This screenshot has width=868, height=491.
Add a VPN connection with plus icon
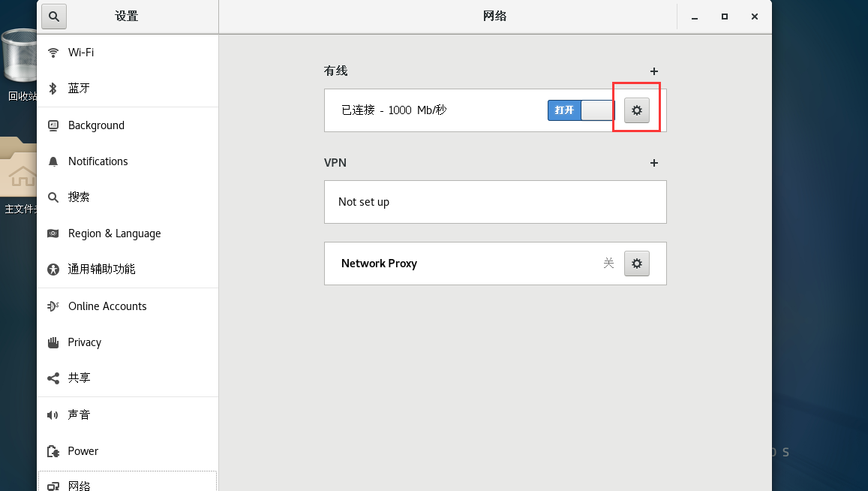(653, 162)
